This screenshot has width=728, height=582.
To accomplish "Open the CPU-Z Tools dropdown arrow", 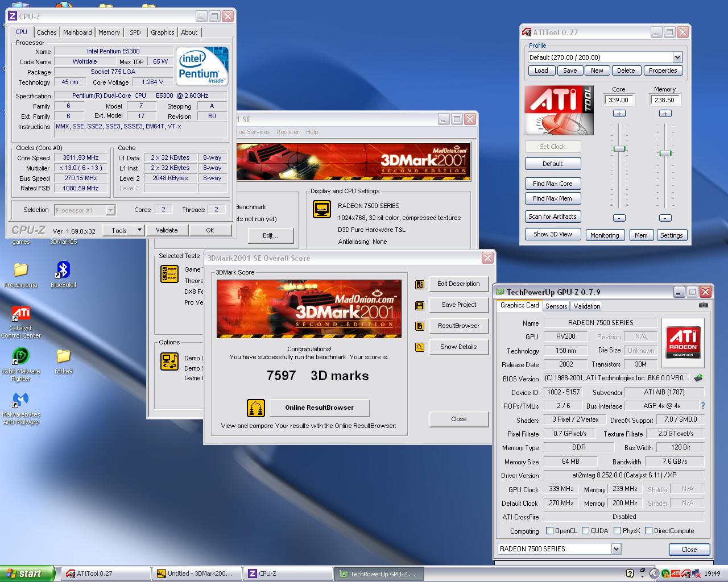I will [139, 230].
